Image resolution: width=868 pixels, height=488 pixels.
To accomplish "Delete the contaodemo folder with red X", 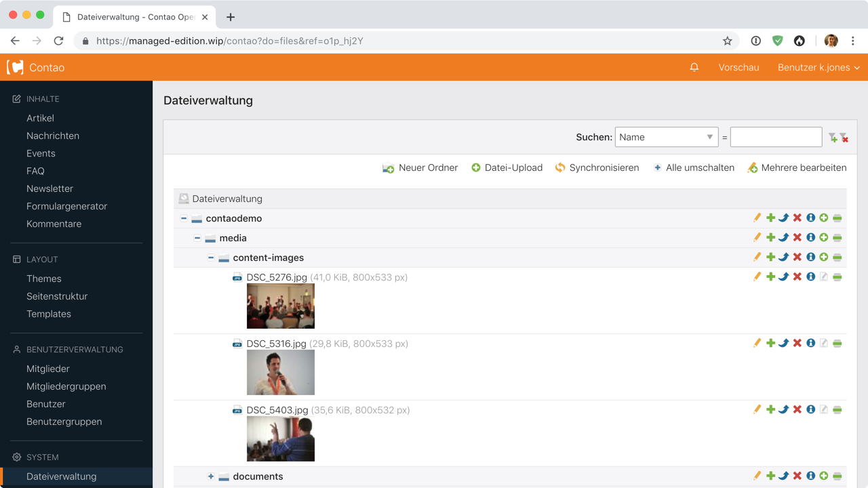I will tap(797, 218).
